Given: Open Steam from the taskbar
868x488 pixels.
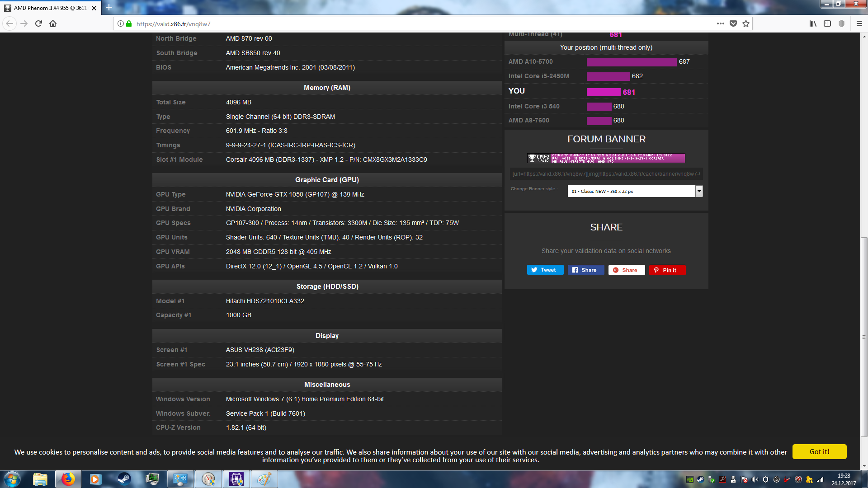Looking at the screenshot, I should point(124,479).
